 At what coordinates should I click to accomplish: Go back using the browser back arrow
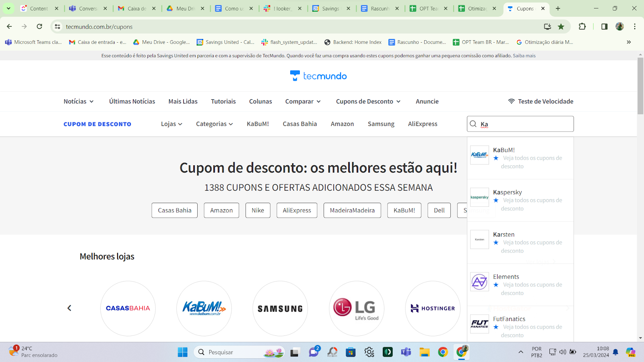point(9,27)
